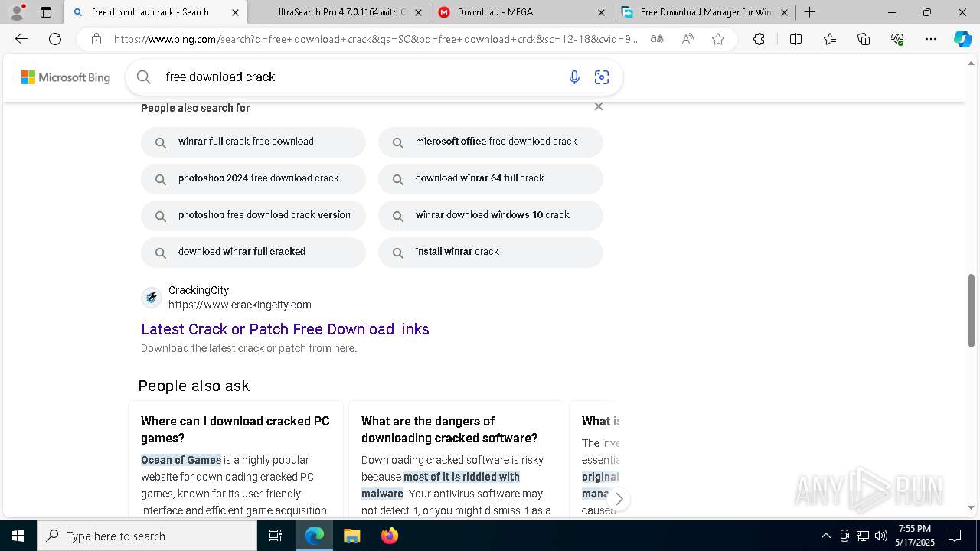Viewport: 980px width, 551px height.
Task: Search photoshop free download crack version
Action: (x=253, y=215)
